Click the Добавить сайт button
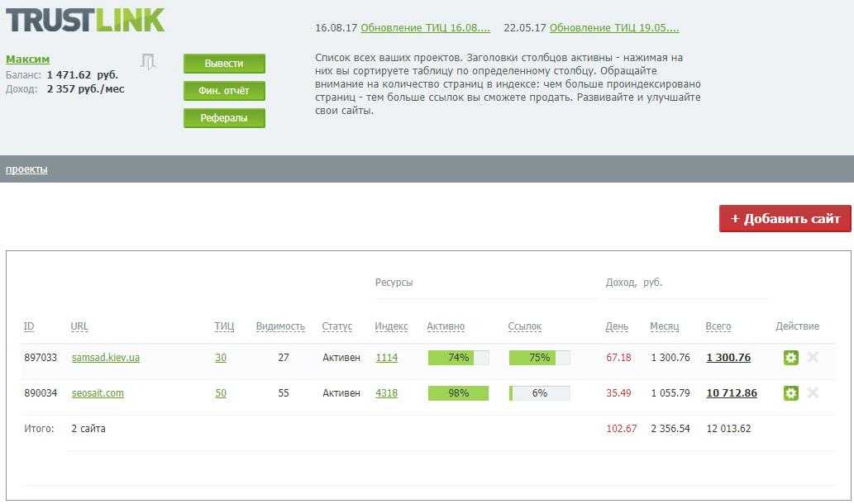Viewport: 854px width, 504px height. [785, 219]
